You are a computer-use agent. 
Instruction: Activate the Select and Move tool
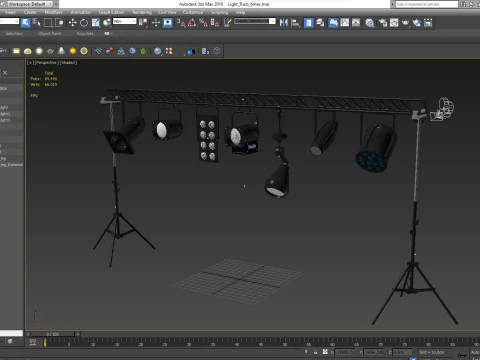click(72, 23)
